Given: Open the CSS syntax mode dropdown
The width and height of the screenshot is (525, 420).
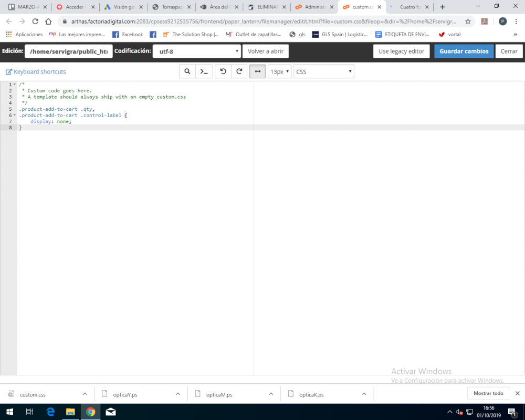Looking at the screenshot, I should (x=323, y=71).
